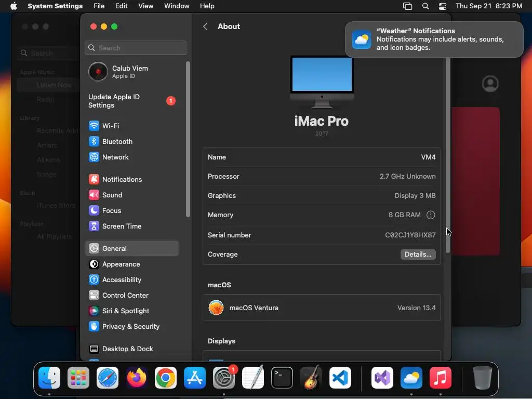Viewport: 532px width, 399px height.
Task: Open Visual Studio Code from the Dock
Action: tap(340, 378)
